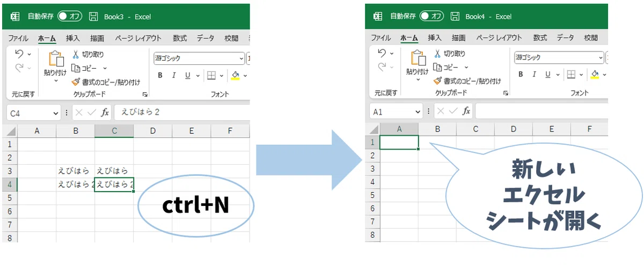The height and width of the screenshot is (265, 644).
Task: Open 挿入 tab in Book4 window
Action: (435, 38)
